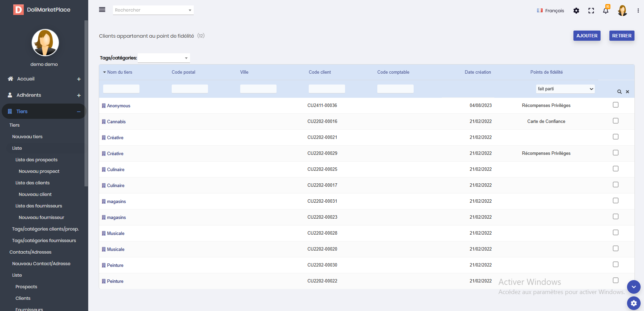Open the 'fait parti' loyalty points dropdown

tap(565, 89)
